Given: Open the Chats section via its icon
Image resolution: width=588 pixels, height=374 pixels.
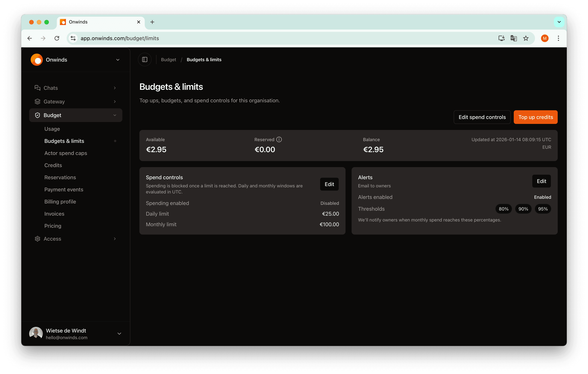Looking at the screenshot, I should point(37,88).
